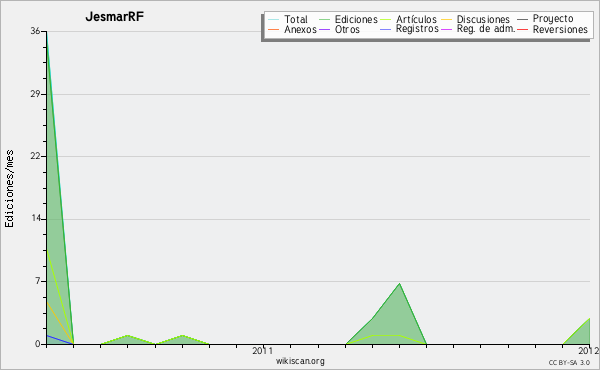
Task: Click the y-axis value 14
Action: (36, 218)
